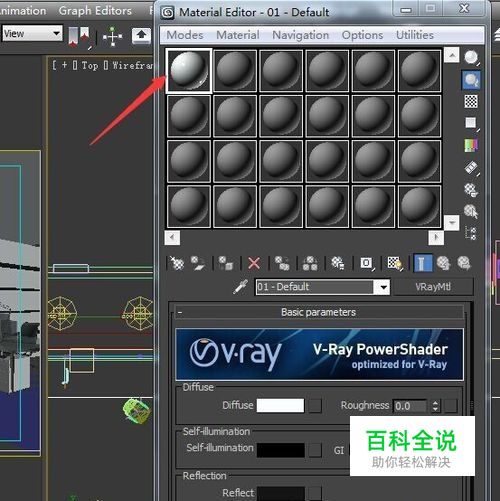Open Graph Editors menu in main window

coord(95,11)
